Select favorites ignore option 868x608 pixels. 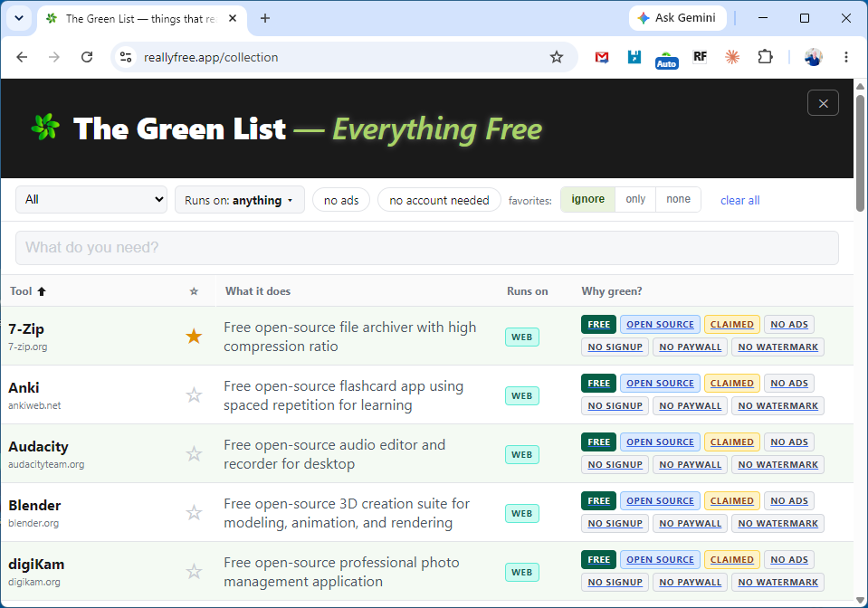(588, 199)
